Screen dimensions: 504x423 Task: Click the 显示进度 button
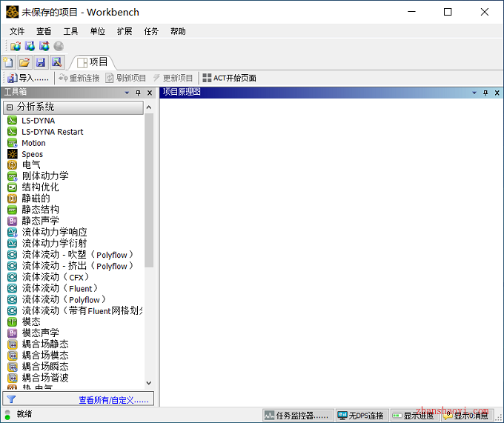coord(414,416)
